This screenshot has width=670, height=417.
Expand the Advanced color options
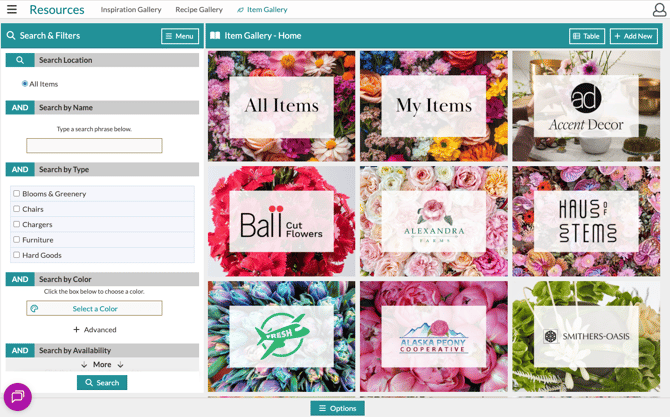click(95, 329)
